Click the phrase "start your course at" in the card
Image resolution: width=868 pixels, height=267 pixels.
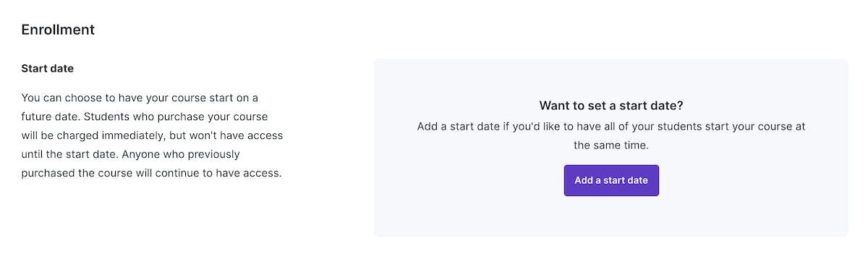(x=755, y=126)
